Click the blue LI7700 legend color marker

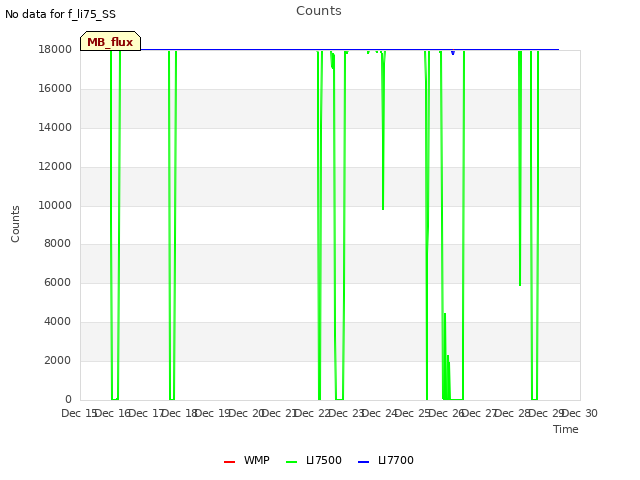(x=363, y=462)
